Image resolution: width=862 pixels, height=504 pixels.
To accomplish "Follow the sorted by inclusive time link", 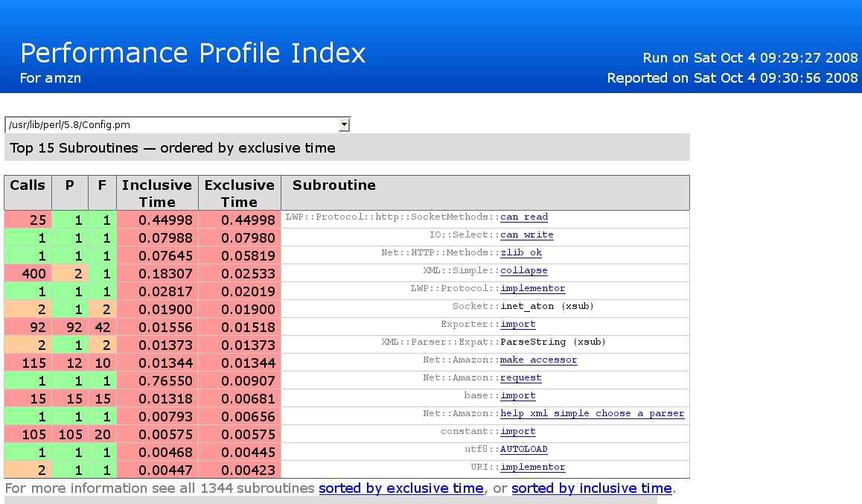I will 592,488.
